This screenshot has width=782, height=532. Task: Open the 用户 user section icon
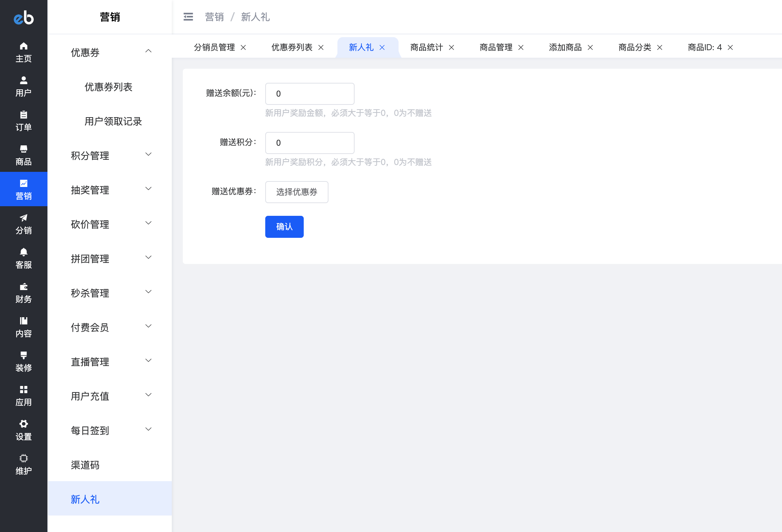23,81
